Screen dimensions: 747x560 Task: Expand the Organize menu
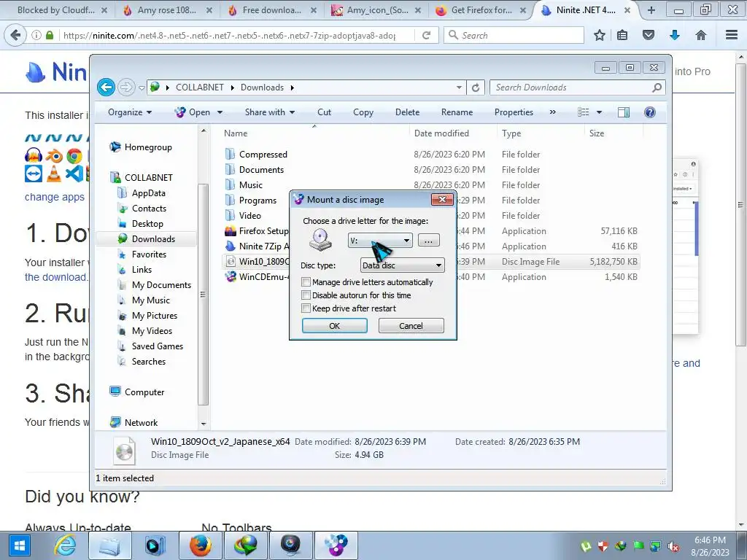tap(130, 112)
